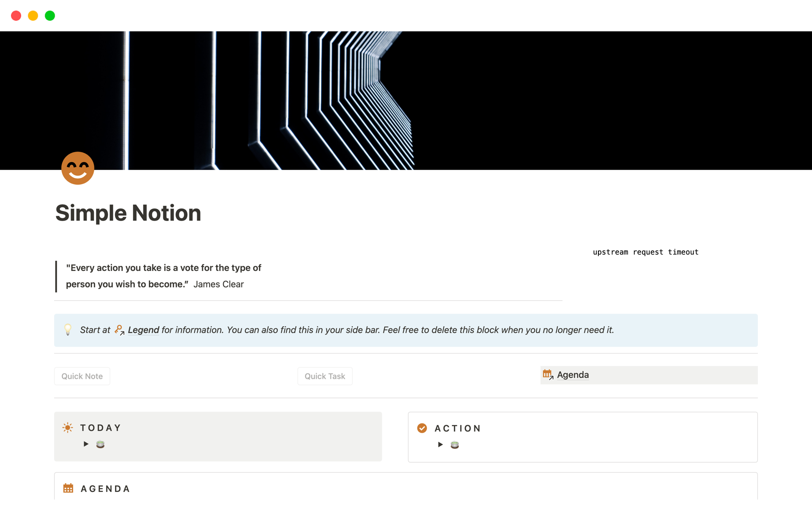This screenshot has height=508, width=812.
Task: Click the James Clear quote citation
Action: [x=219, y=284]
